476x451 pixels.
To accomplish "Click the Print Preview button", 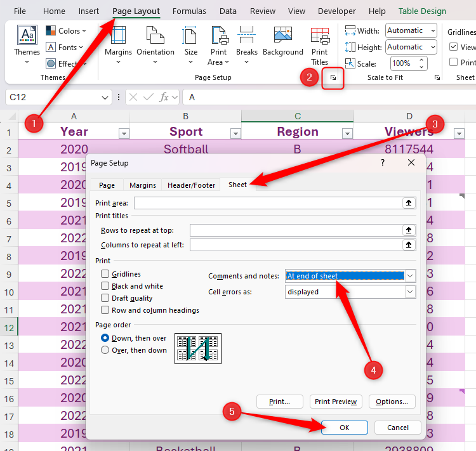I will tap(336, 402).
